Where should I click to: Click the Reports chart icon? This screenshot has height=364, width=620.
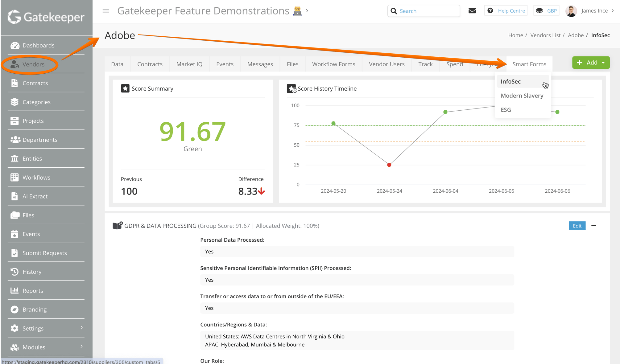pos(14,291)
